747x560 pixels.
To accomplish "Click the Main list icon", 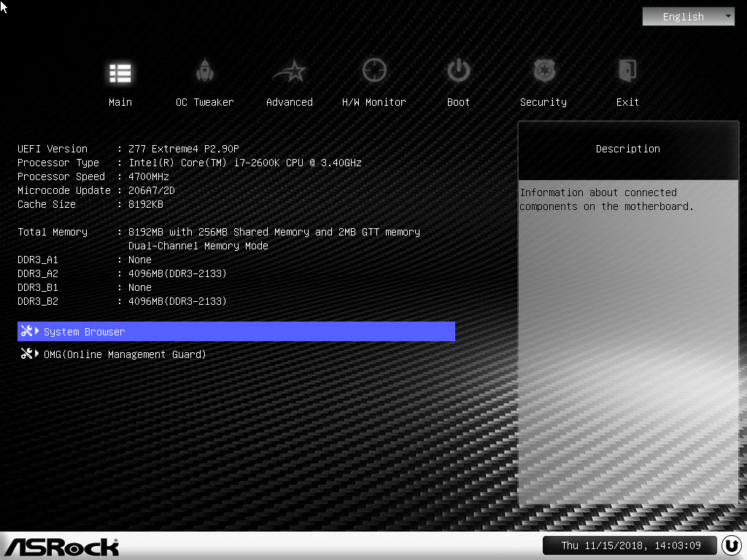I will [120, 73].
